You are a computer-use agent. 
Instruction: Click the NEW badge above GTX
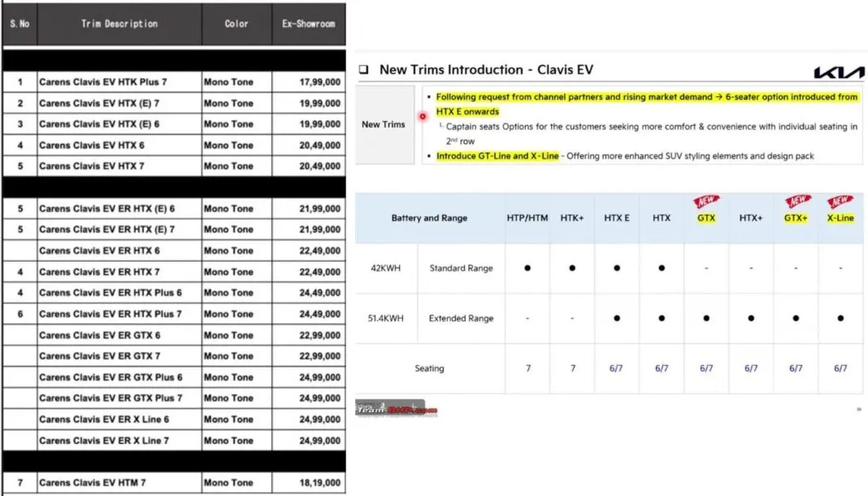tap(706, 202)
